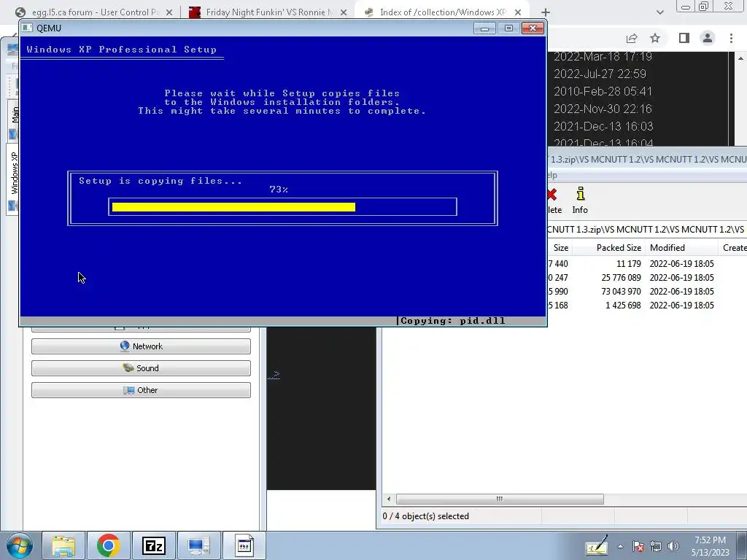747x560 pixels.
Task: Bookmark this page with the star icon
Action: point(655,38)
